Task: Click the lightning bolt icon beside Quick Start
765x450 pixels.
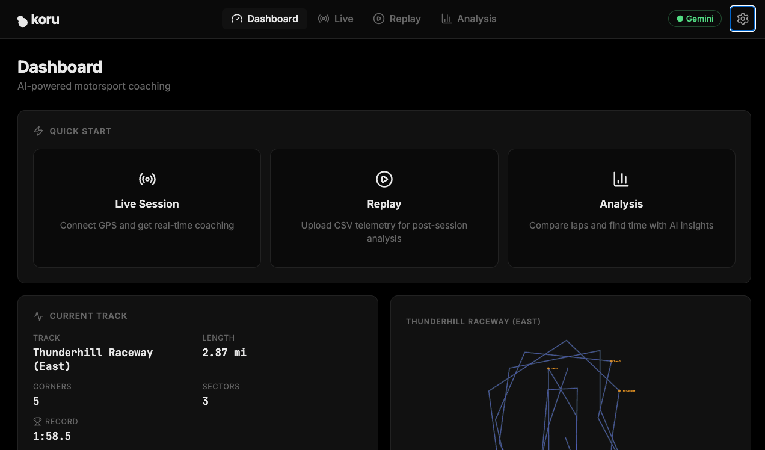Action: 39,131
